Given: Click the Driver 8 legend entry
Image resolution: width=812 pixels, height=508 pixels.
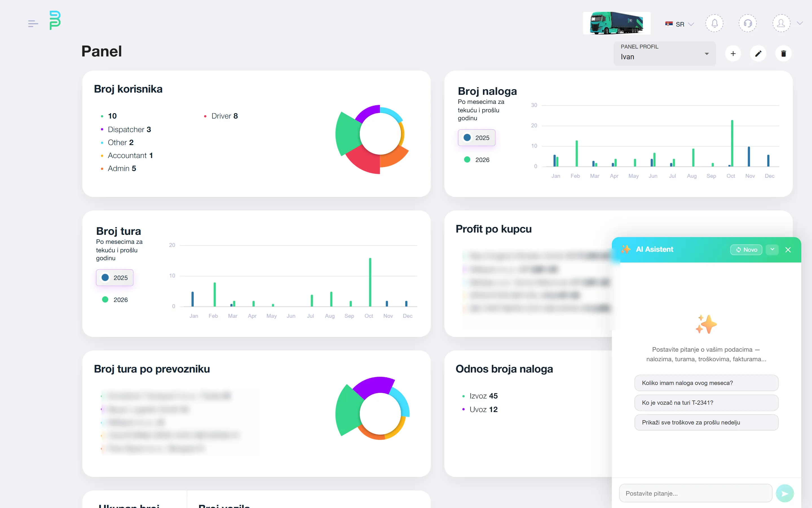Looking at the screenshot, I should pyautogui.click(x=221, y=116).
